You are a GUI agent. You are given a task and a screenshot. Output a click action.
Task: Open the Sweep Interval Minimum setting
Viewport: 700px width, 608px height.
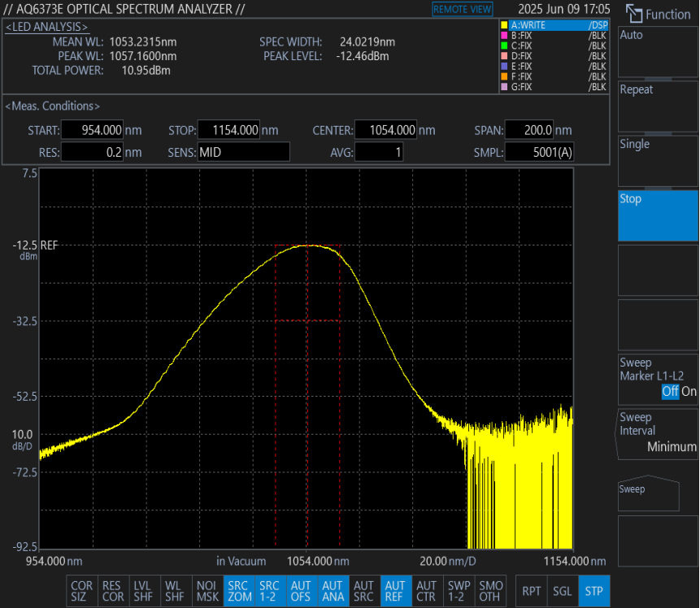(658, 432)
